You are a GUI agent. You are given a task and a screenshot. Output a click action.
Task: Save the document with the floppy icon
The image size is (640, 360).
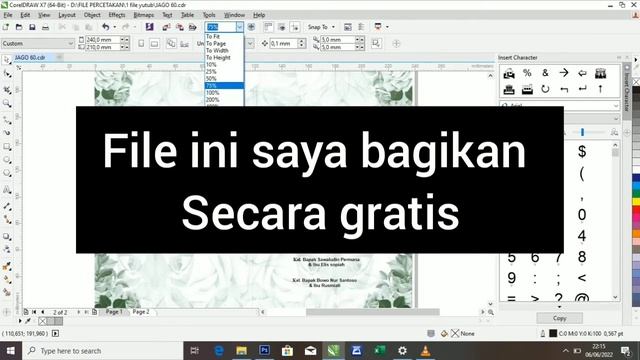[x=32, y=27]
